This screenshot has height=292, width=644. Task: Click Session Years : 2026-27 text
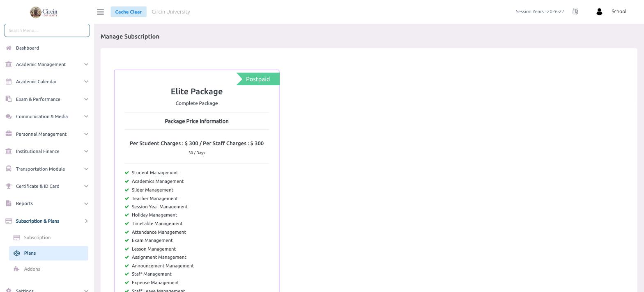coord(540,11)
